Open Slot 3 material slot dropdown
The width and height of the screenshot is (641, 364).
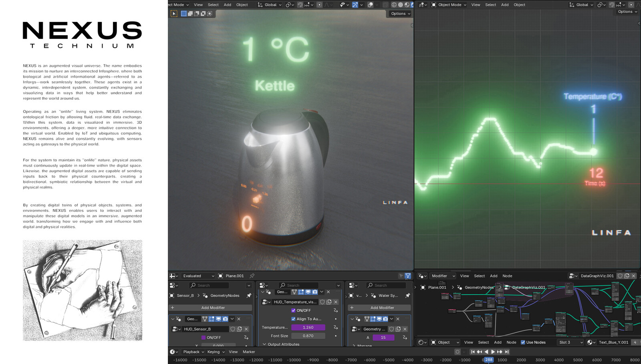click(570, 342)
